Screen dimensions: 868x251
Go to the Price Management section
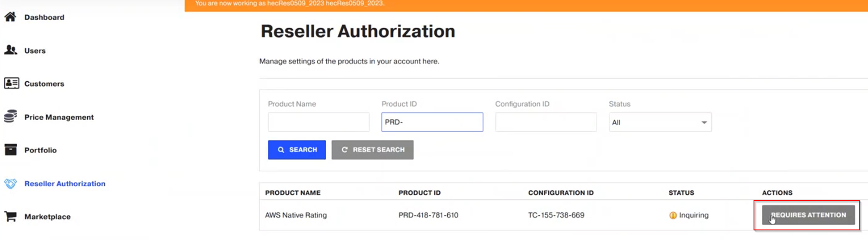point(59,117)
